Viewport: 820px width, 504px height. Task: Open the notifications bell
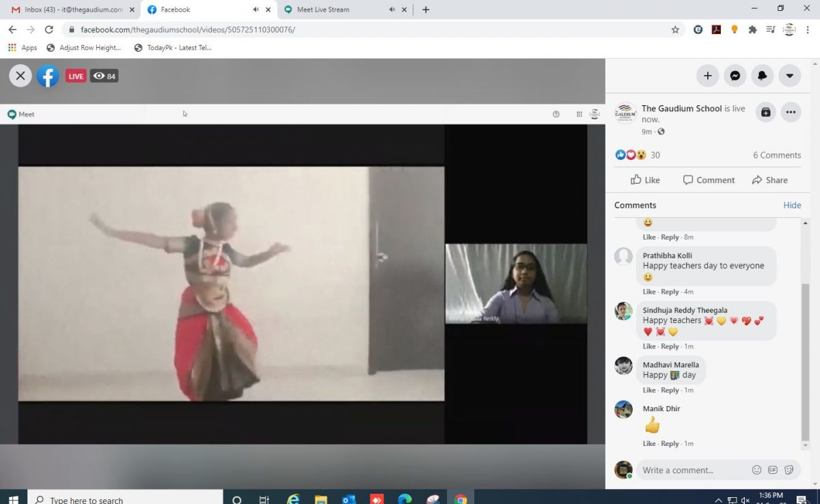762,76
